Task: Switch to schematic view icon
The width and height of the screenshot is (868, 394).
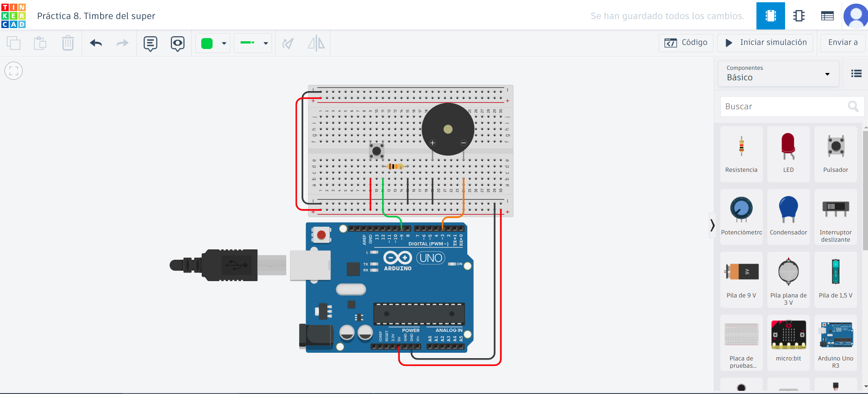Action: click(x=799, y=16)
